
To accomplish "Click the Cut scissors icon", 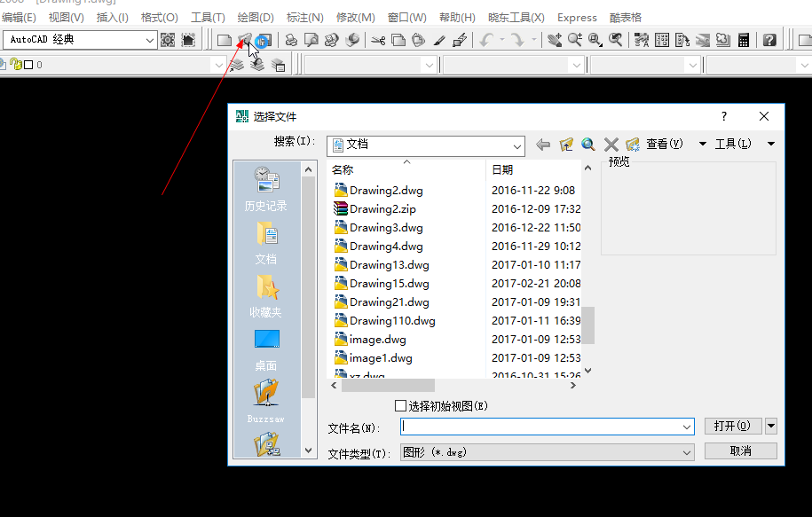I will point(378,40).
